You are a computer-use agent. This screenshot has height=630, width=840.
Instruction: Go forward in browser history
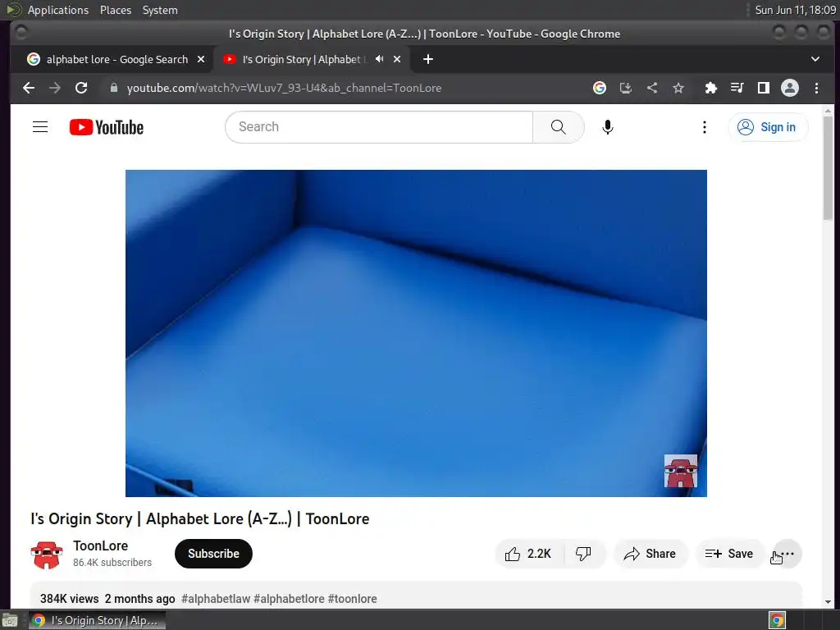click(x=55, y=88)
